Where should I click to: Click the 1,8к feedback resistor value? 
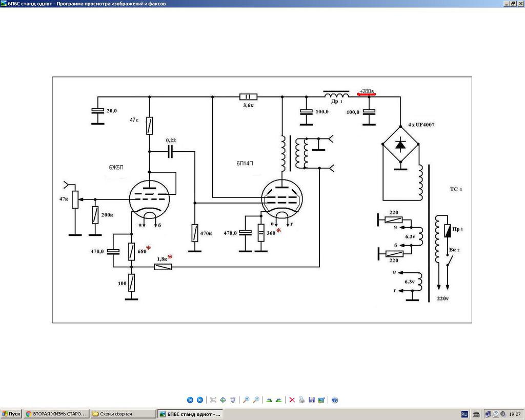[162, 259]
